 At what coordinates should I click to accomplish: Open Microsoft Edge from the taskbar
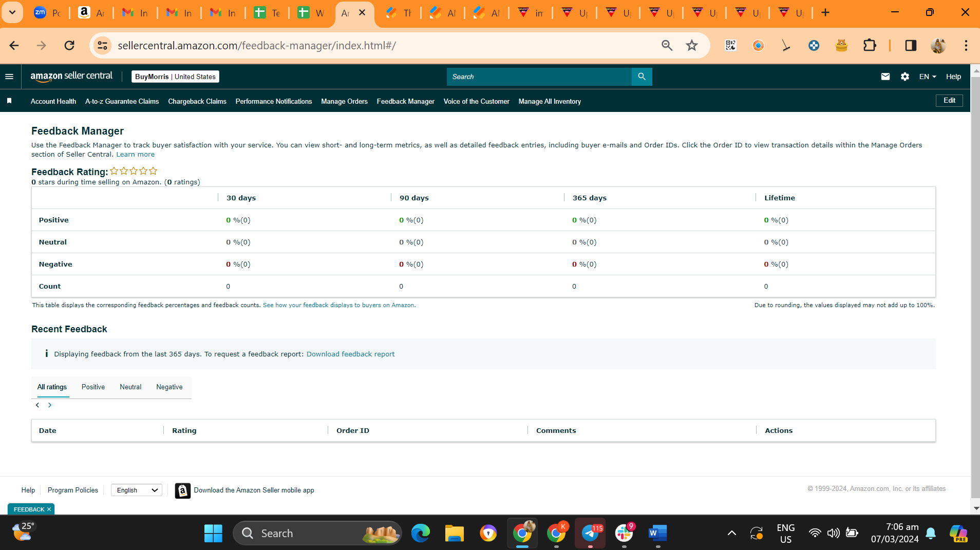coord(420,534)
